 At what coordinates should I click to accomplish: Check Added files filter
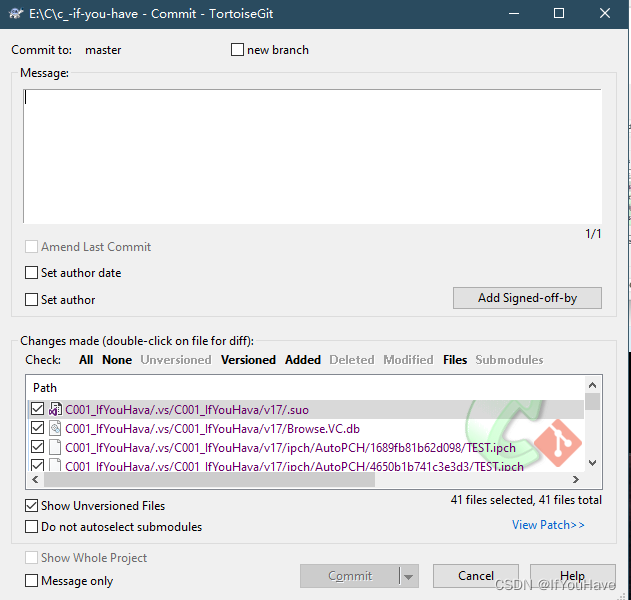pos(303,359)
